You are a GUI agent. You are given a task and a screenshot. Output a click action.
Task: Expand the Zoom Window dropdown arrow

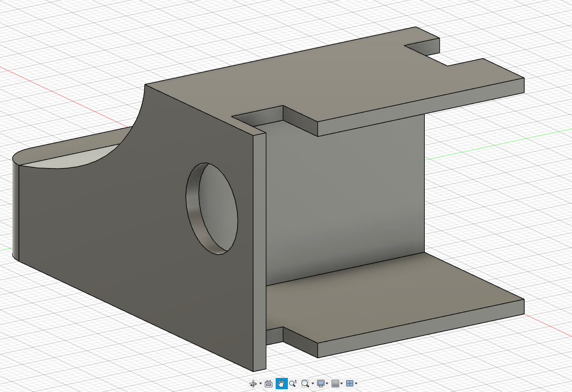coord(313,383)
